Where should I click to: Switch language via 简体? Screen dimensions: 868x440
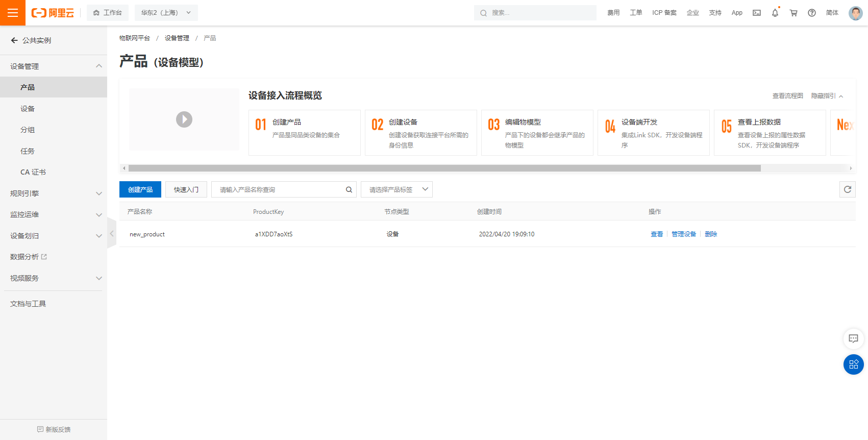[x=832, y=13]
